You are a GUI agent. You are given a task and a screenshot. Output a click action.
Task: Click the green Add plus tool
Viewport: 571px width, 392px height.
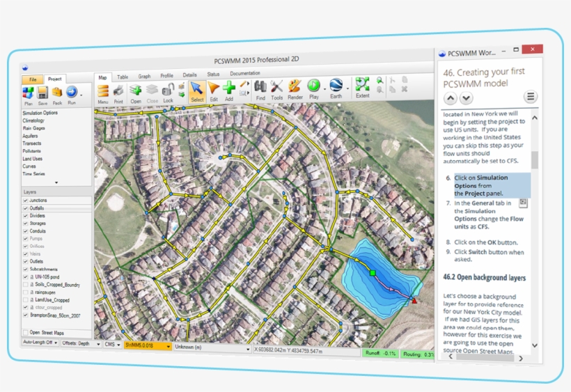[229, 88]
